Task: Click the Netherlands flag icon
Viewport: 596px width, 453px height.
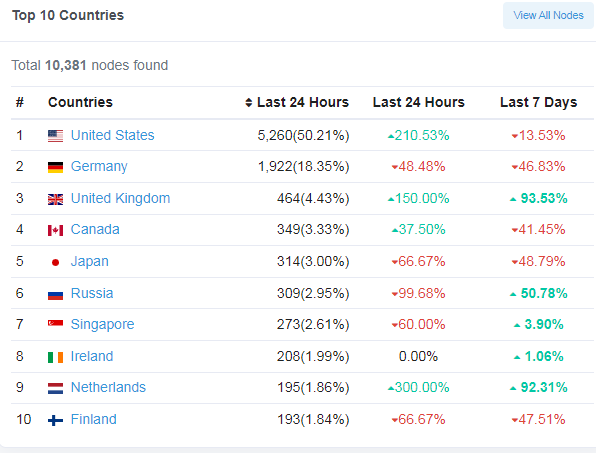Action: pos(55,388)
